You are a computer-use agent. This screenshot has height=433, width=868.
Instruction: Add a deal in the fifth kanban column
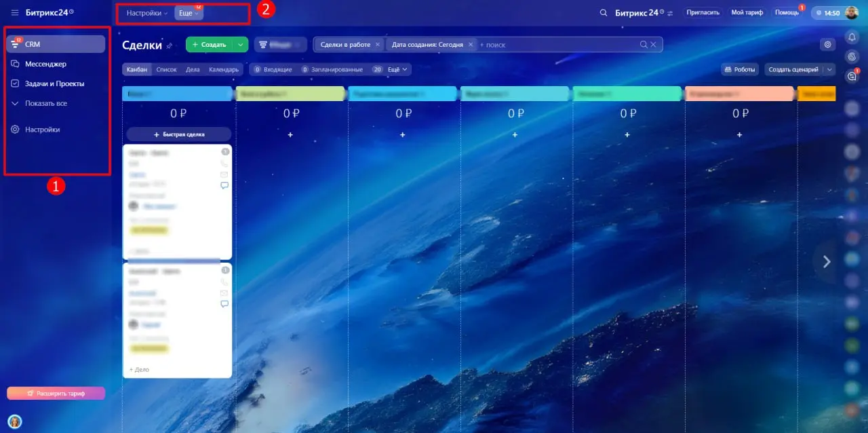pos(627,135)
